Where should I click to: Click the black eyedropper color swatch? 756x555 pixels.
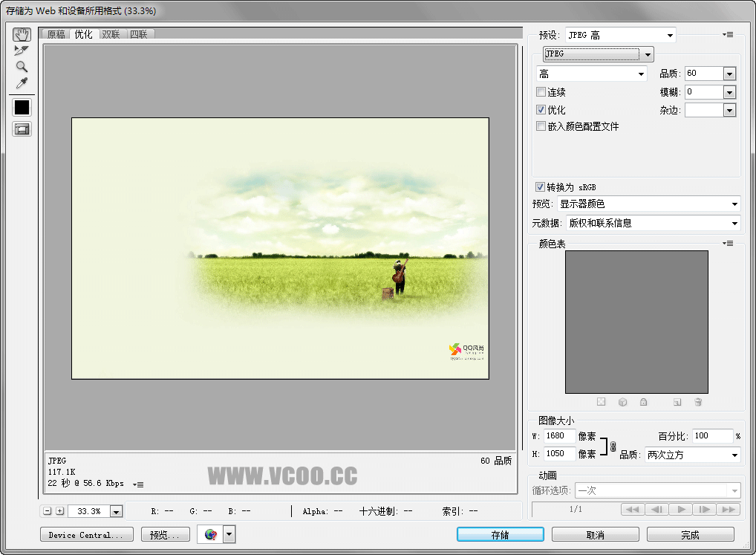click(22, 107)
